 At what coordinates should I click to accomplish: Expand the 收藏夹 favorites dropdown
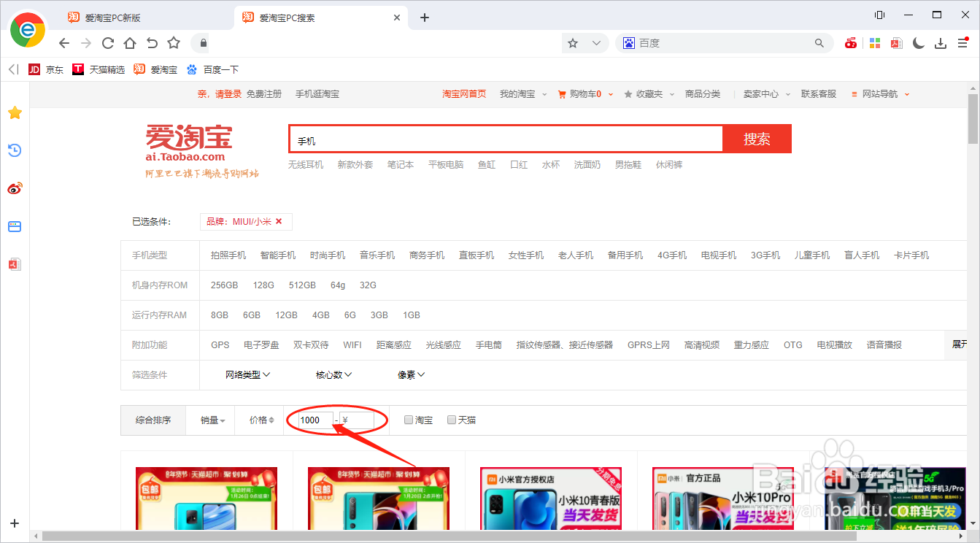pyautogui.click(x=648, y=94)
